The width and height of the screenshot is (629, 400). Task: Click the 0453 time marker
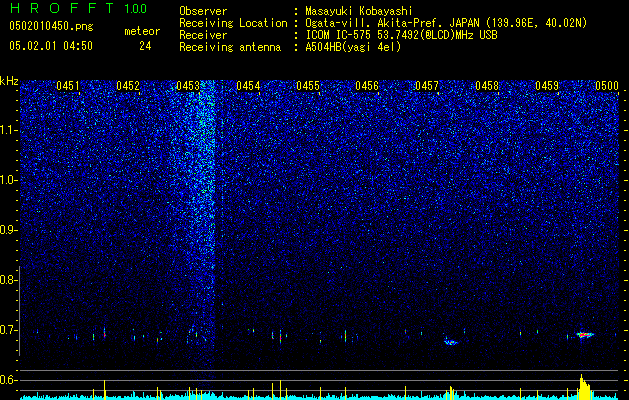point(188,86)
